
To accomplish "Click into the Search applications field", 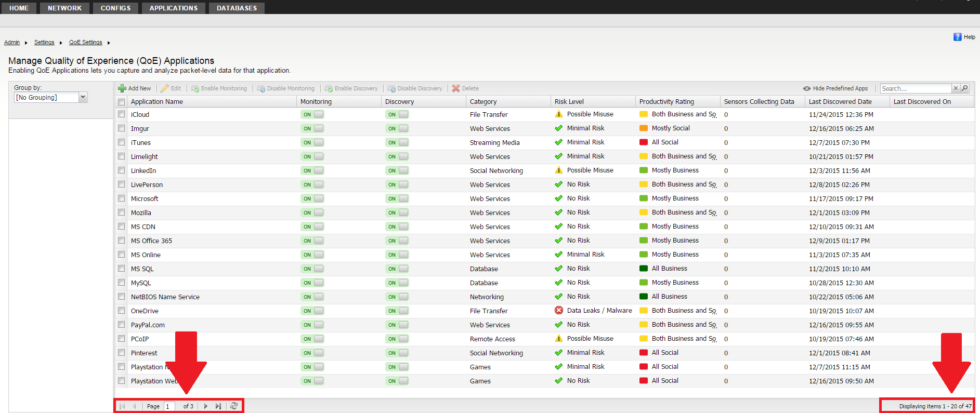I will (x=916, y=88).
